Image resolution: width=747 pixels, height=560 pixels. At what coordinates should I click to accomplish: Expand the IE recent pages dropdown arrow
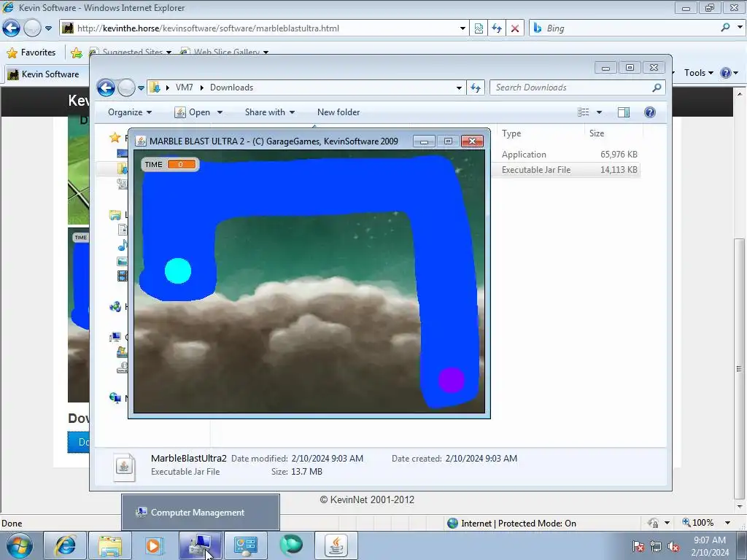[48, 28]
